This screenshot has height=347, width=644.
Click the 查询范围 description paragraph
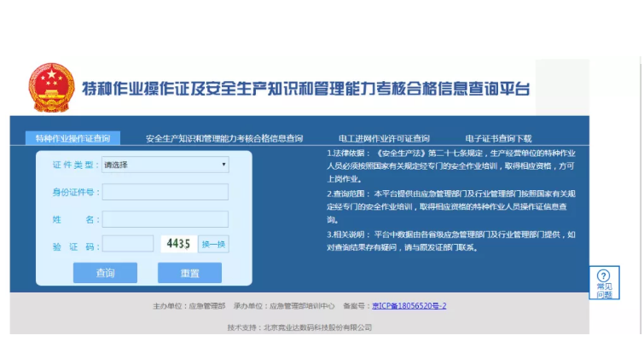pos(456,206)
